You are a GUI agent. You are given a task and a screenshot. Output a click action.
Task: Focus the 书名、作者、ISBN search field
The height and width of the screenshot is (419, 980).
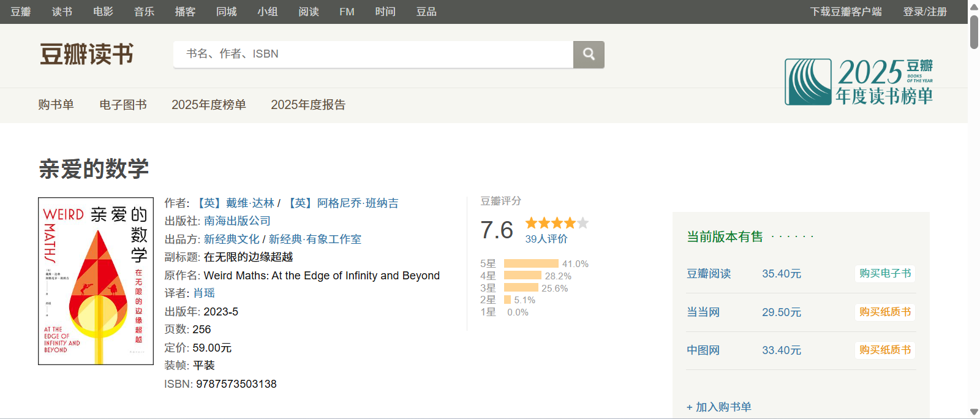[374, 55]
